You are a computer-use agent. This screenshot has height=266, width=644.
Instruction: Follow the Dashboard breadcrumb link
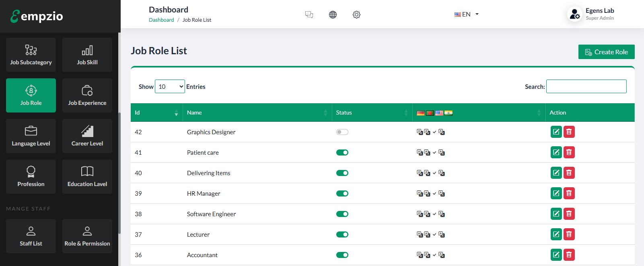tap(161, 20)
